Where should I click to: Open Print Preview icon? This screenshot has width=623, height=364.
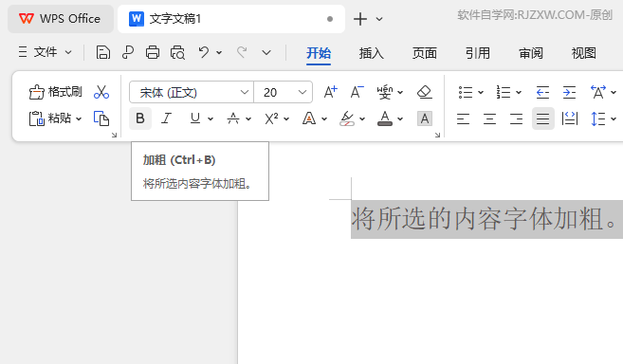(x=177, y=52)
